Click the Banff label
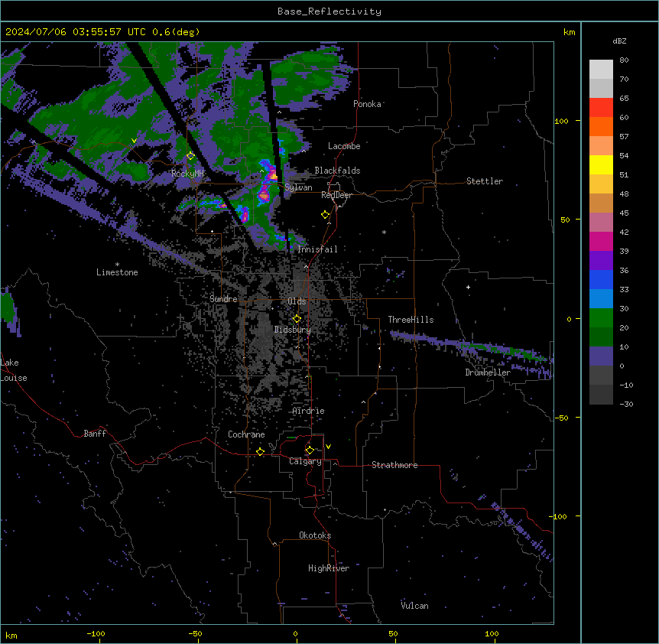 pyautogui.click(x=95, y=434)
